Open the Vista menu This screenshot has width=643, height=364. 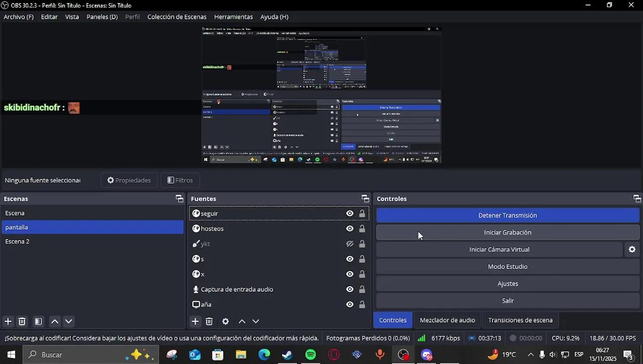[x=72, y=17]
